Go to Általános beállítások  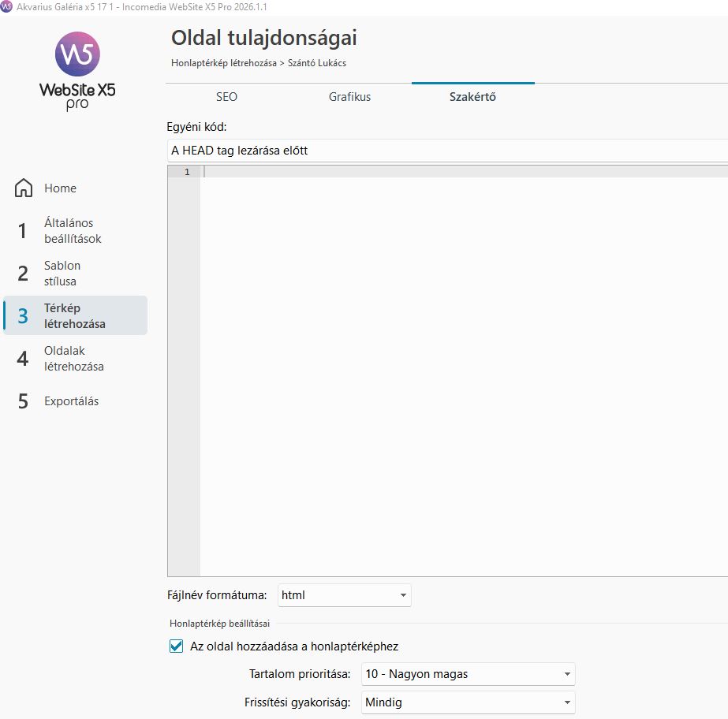point(73,231)
